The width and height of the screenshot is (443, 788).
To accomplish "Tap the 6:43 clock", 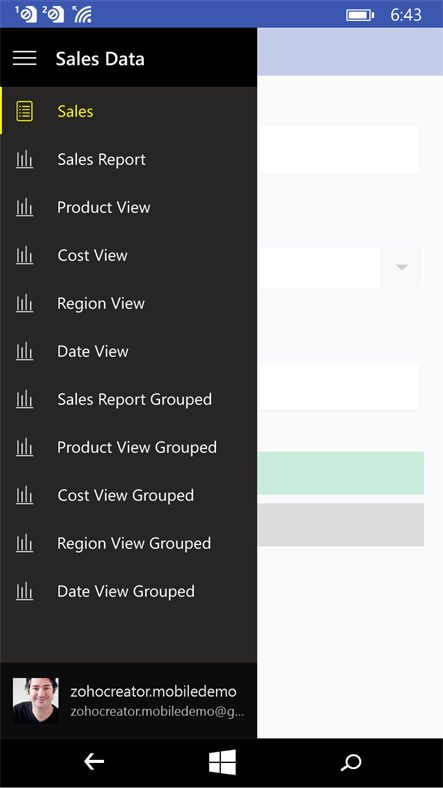I will coord(406,15).
